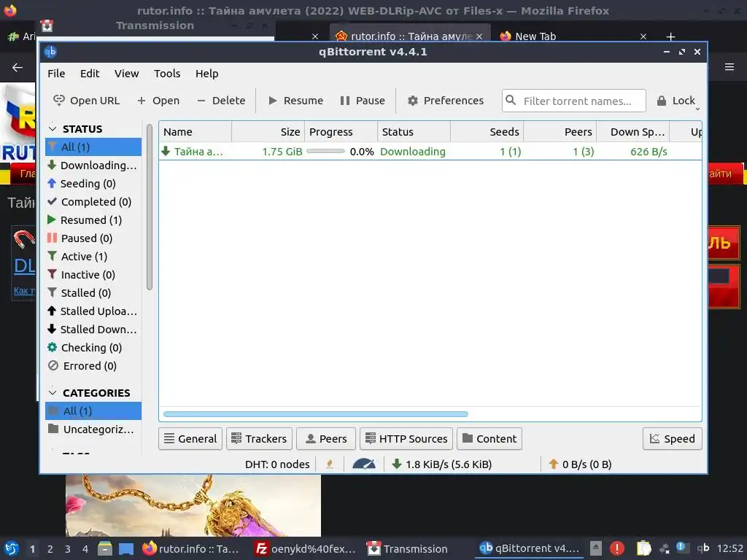Click the sidebar vertical scrollbar
This screenshot has width=747, height=560.
pyautogui.click(x=150, y=206)
